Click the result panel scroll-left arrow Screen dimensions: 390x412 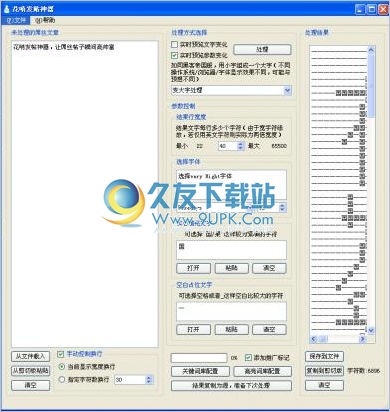pyautogui.click(x=313, y=339)
